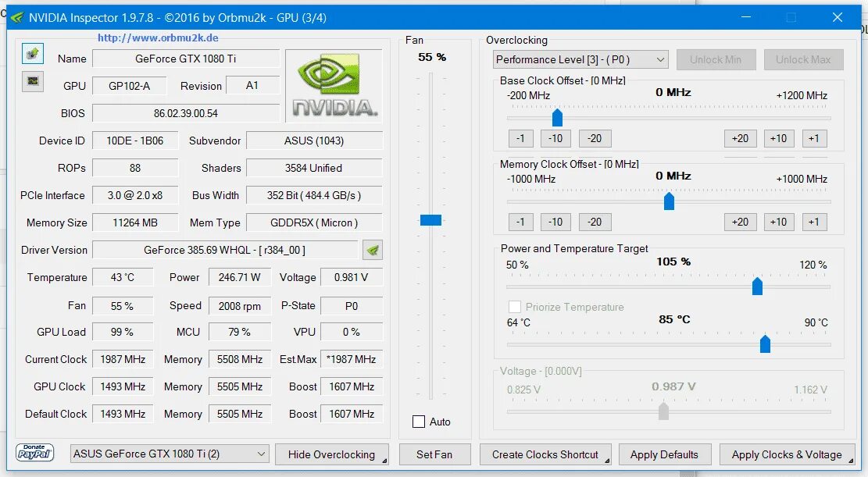
Task: Click Apply Defaults button
Action: click(664, 454)
